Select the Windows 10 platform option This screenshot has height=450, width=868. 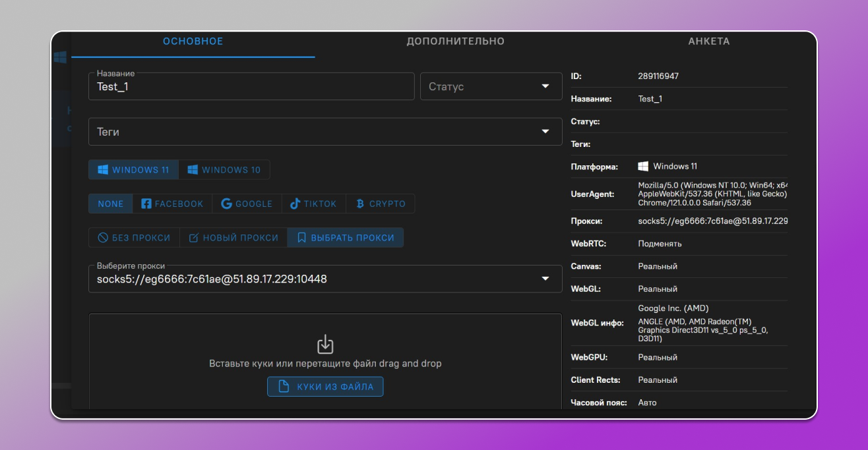pyautogui.click(x=224, y=170)
